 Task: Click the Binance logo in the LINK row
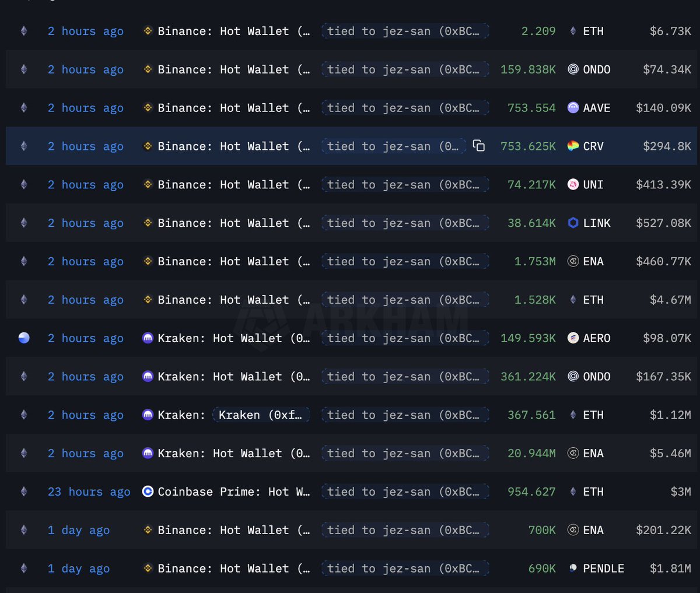[x=148, y=223]
